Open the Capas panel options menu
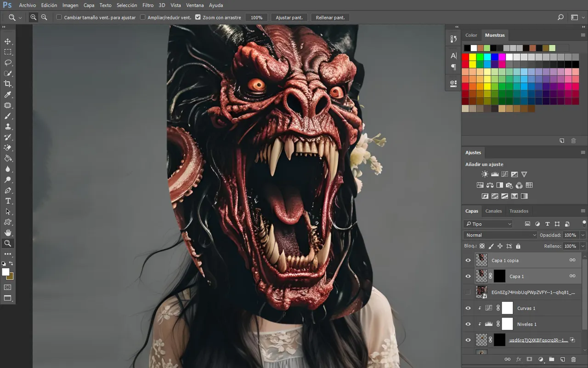 coord(583,211)
